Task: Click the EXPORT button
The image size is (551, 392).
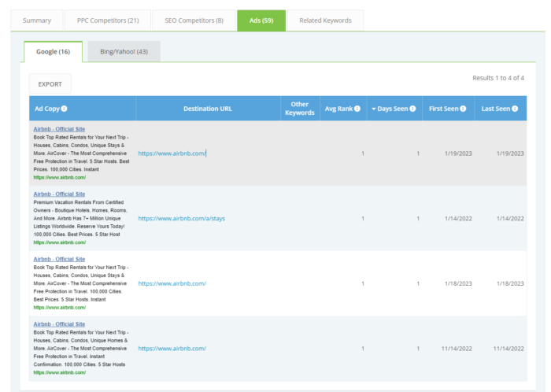Action: 50,84
